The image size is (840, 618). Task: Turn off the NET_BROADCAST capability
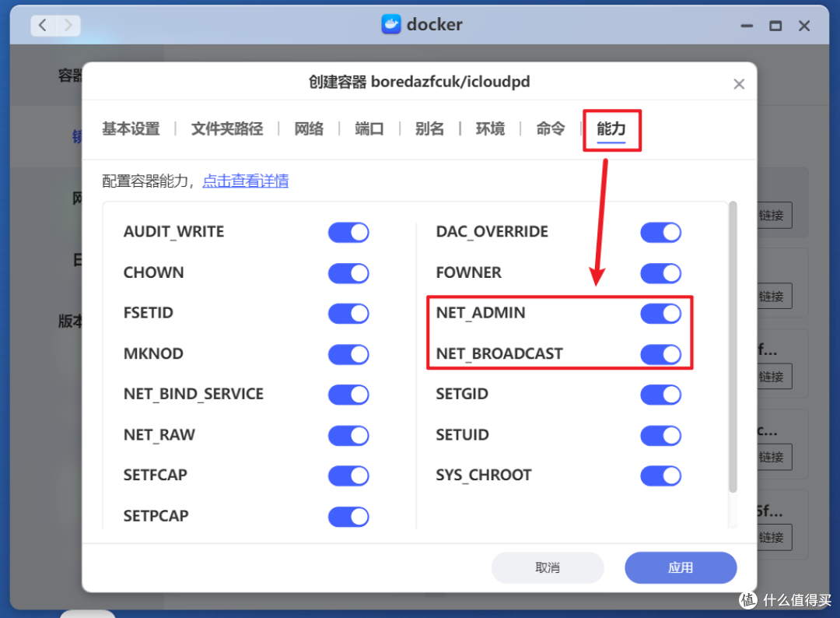click(660, 354)
